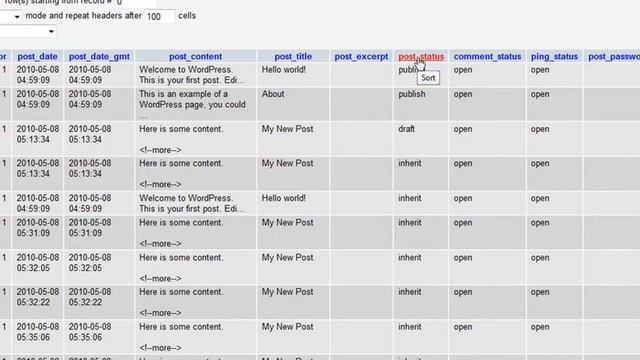Sort by ping_status column header
The image size is (640, 360).
pos(554,56)
